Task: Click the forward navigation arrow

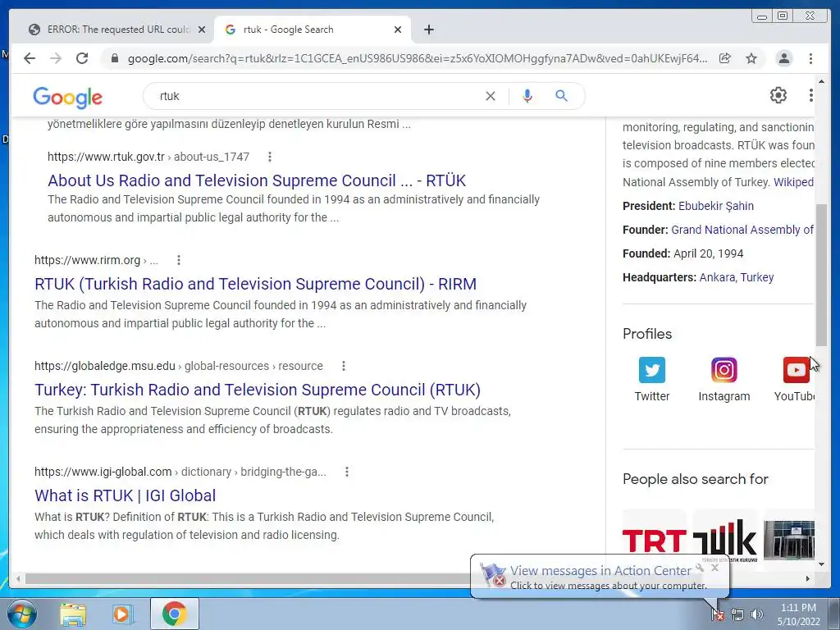Action: [x=56, y=58]
